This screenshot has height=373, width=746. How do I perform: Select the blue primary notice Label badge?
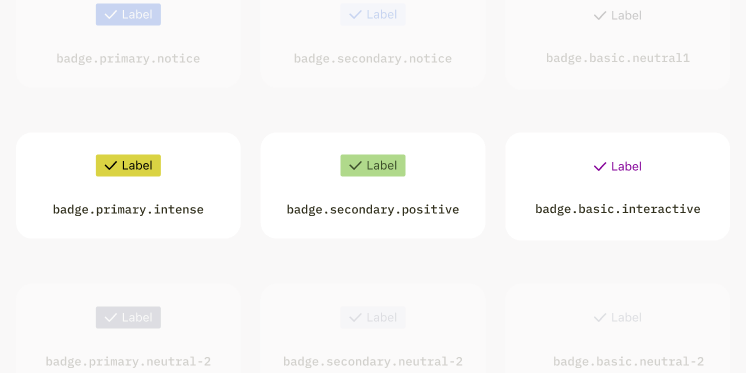pyautogui.click(x=128, y=14)
